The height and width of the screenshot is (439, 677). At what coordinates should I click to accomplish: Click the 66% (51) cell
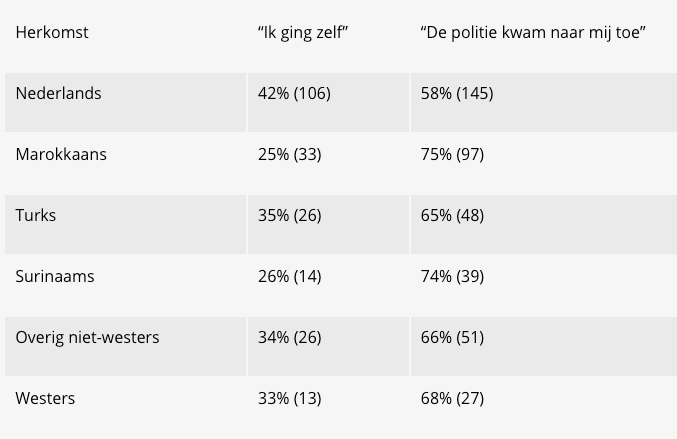(452, 337)
